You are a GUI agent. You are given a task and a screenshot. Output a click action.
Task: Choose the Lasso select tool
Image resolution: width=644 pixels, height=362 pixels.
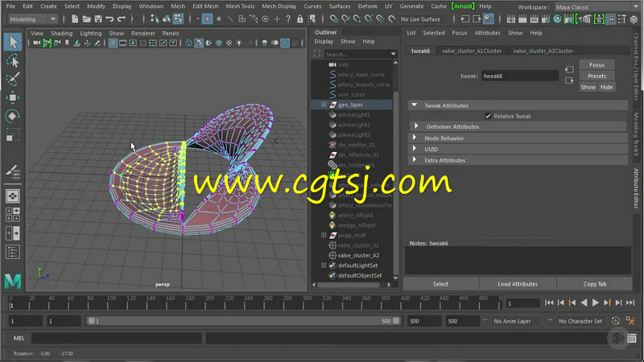point(13,61)
